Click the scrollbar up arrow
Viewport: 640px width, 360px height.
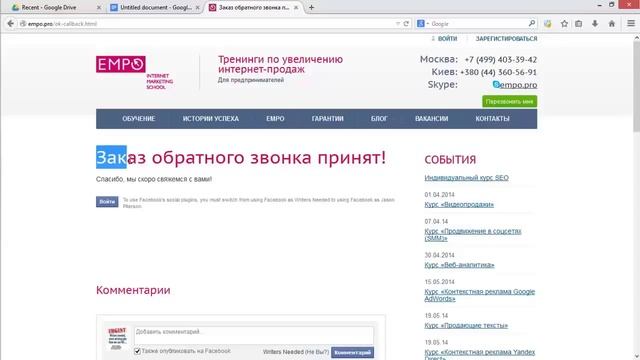point(636,38)
